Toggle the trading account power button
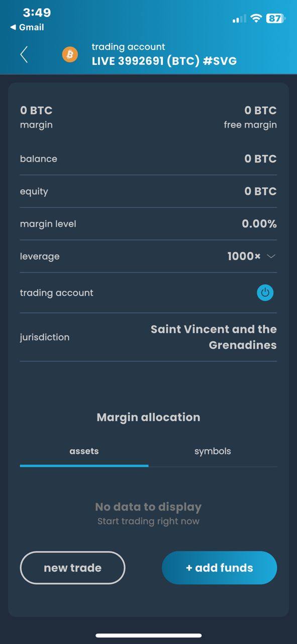297x644 pixels. 265,293
